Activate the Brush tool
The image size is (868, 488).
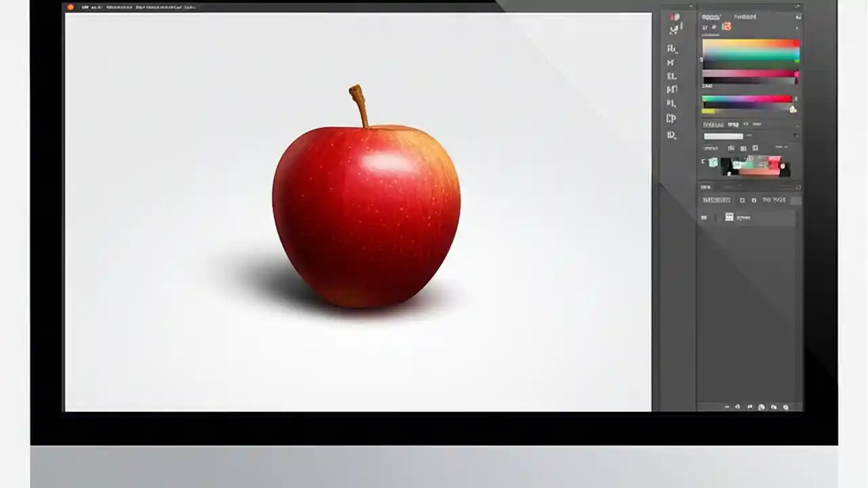coord(671,76)
